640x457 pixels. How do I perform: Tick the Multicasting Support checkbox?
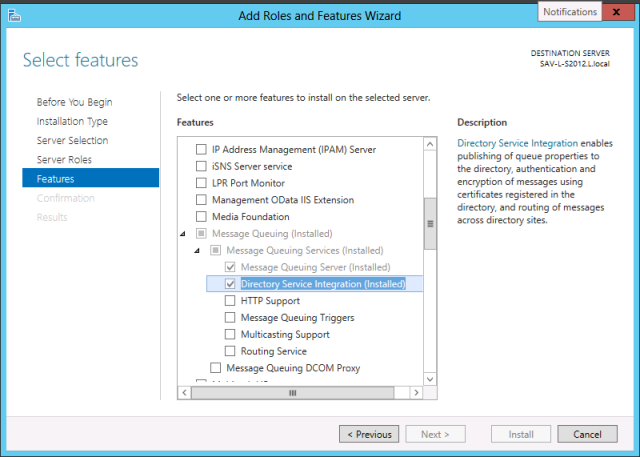230,334
